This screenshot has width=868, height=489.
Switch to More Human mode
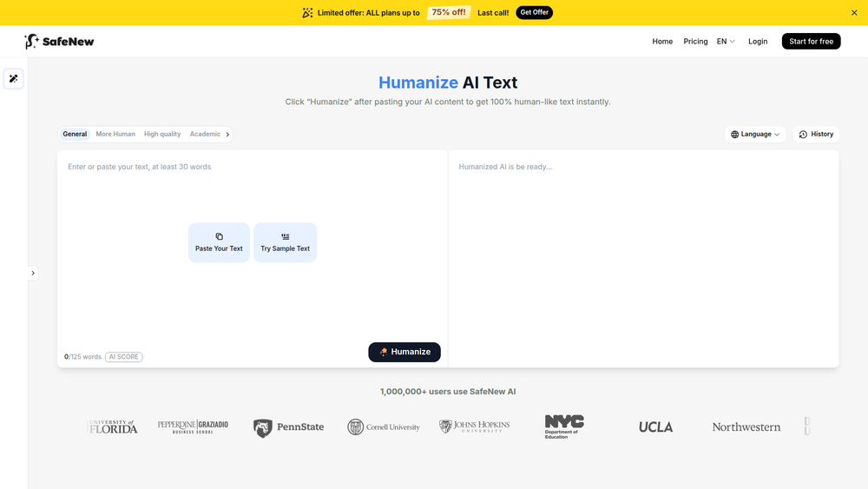pos(115,134)
